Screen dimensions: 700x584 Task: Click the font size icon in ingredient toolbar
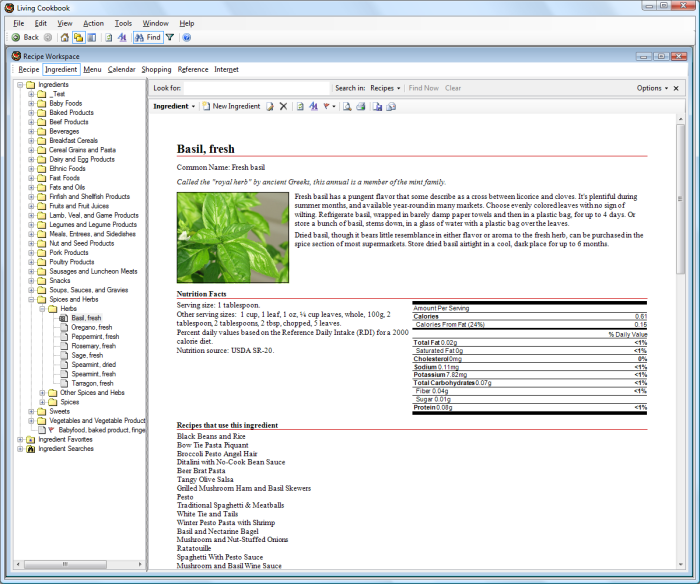(x=313, y=106)
